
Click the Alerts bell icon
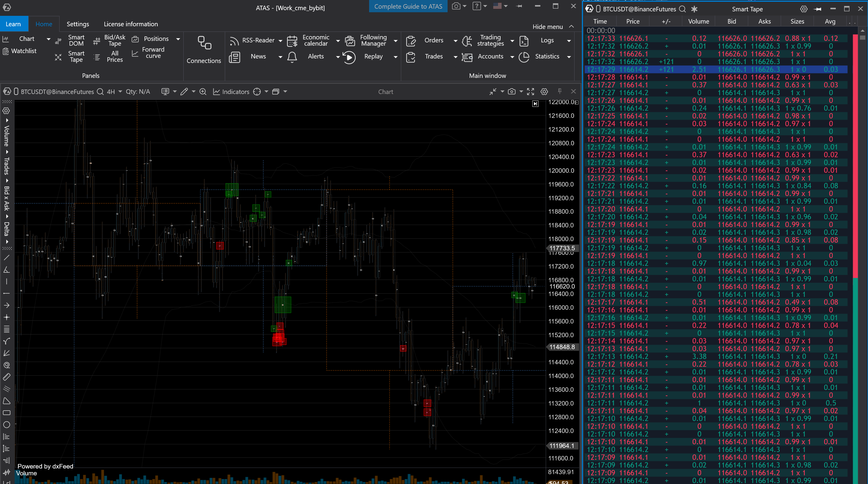(292, 57)
